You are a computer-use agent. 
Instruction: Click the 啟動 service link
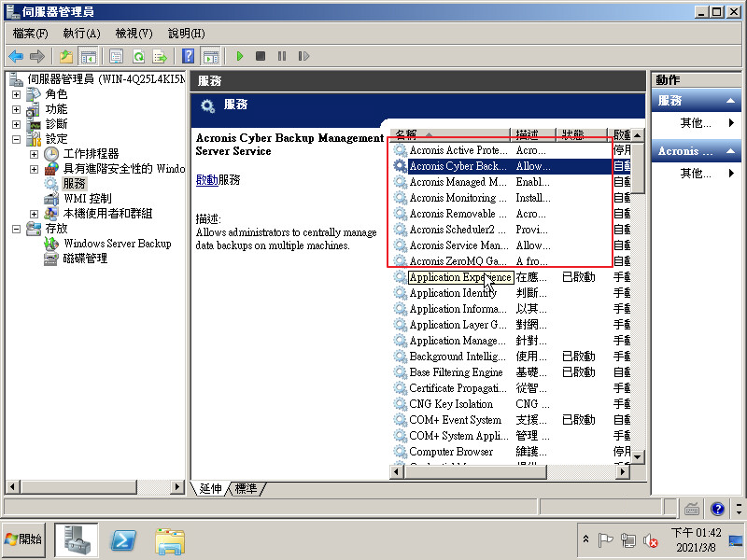[x=206, y=180]
